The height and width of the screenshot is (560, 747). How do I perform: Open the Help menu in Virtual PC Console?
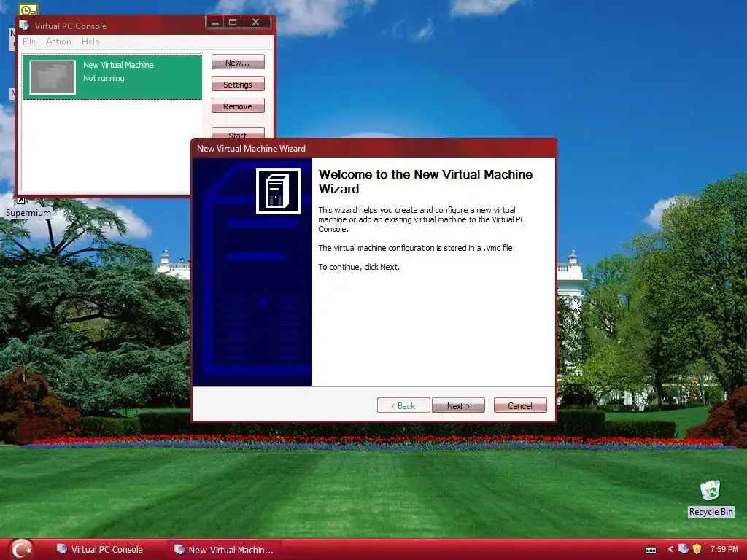tap(90, 42)
